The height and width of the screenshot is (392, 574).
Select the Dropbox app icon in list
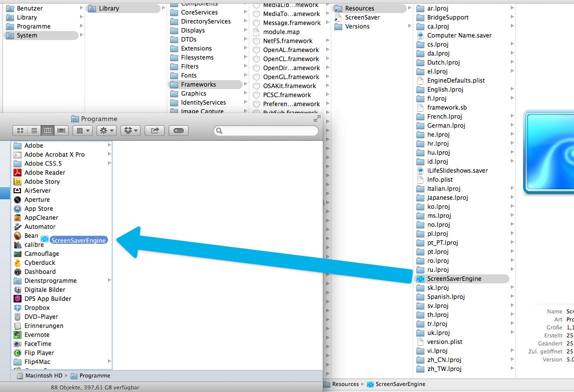[18, 308]
